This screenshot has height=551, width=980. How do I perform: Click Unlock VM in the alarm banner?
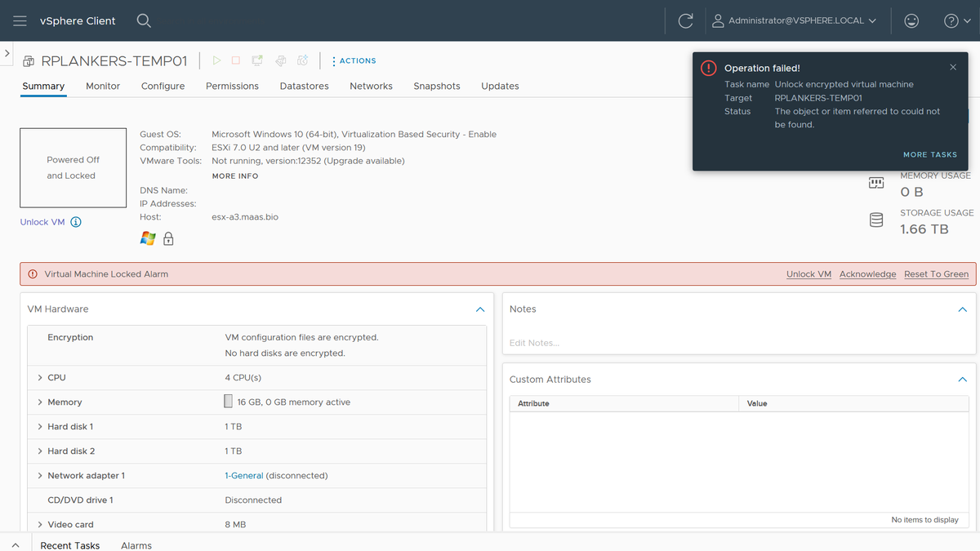tap(808, 274)
